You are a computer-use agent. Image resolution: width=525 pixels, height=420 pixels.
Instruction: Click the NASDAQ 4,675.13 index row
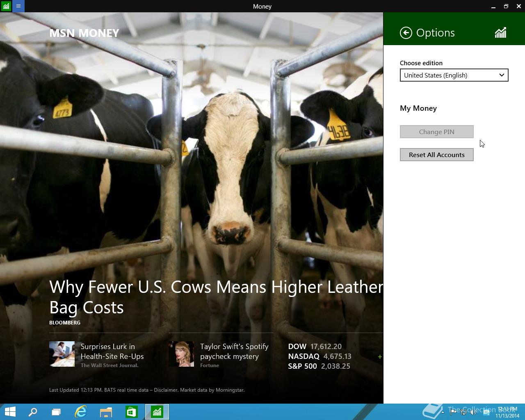(320, 356)
